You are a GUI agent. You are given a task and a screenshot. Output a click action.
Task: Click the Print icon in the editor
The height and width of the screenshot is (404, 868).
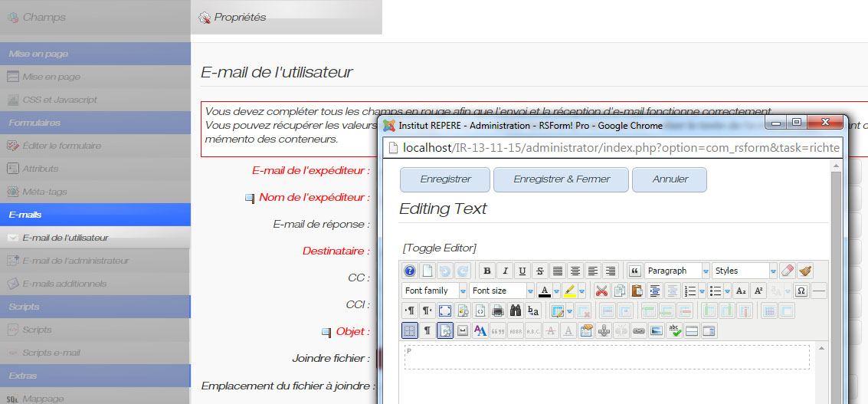(498, 310)
